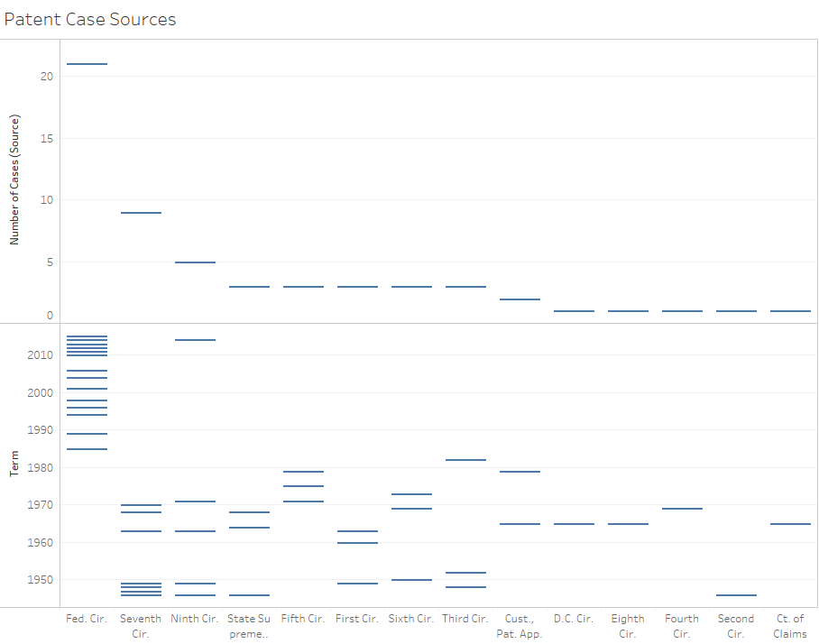The image size is (819, 644).
Task: Click the Fed. Cir. column label
Action: pyautogui.click(x=87, y=619)
